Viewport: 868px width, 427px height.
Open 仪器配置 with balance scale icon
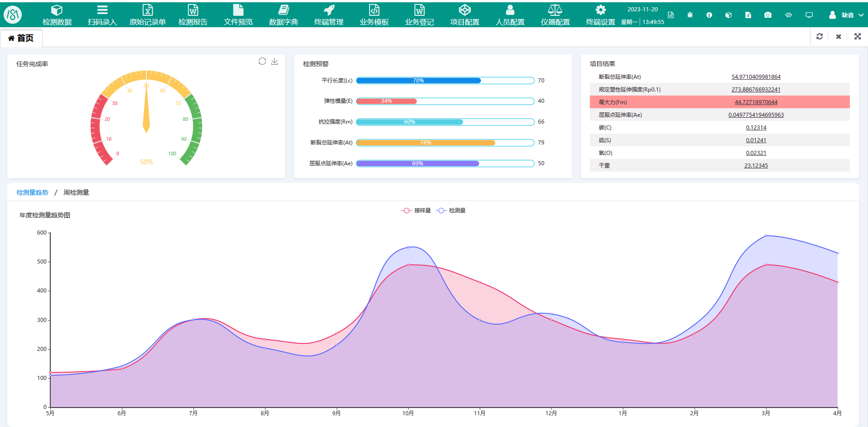pyautogui.click(x=555, y=14)
